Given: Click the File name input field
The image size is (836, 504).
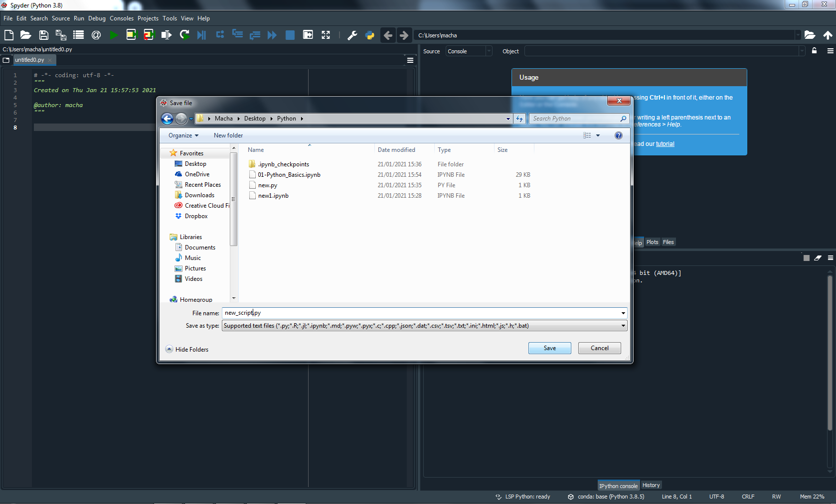Looking at the screenshot, I should 424,313.
